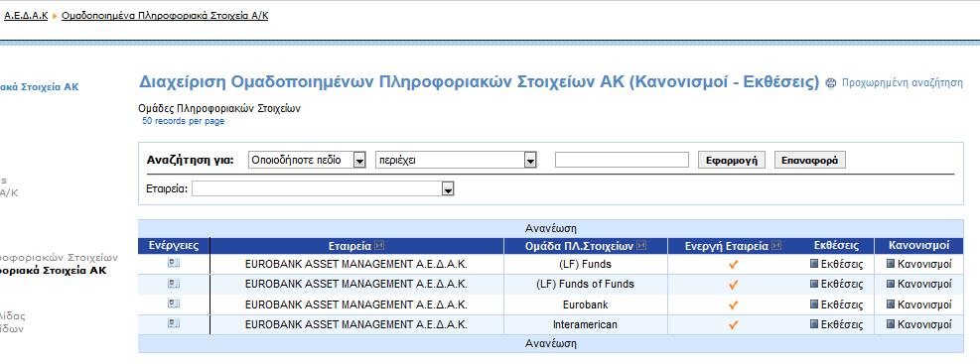Open actions icon for Interamerican row

pos(174,323)
